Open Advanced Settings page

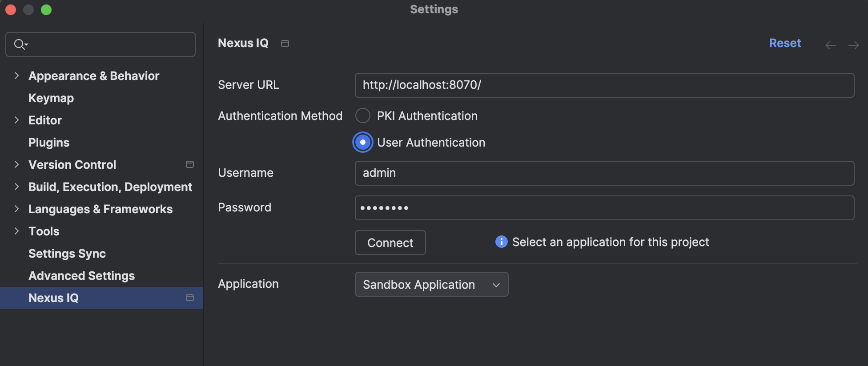click(x=81, y=276)
